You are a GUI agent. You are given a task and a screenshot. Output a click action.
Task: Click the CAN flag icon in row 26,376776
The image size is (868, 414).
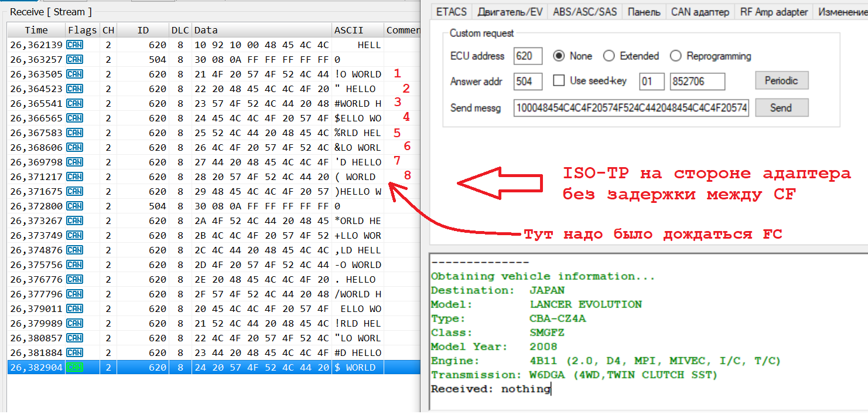[x=75, y=279]
